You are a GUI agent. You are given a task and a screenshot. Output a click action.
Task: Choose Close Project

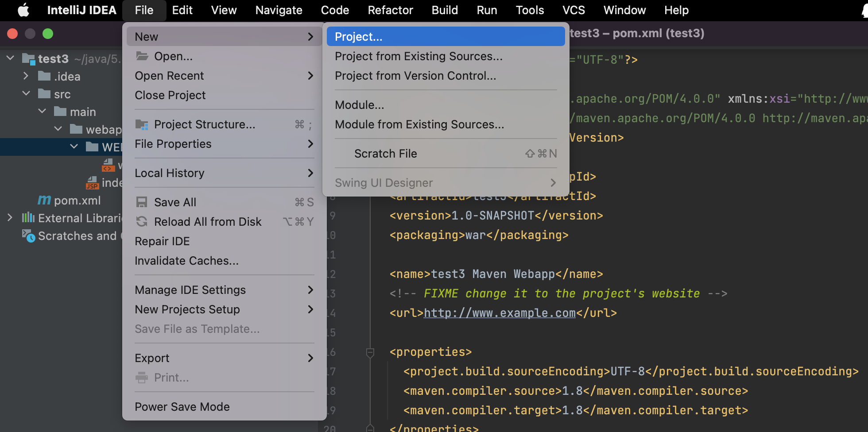(x=224, y=95)
